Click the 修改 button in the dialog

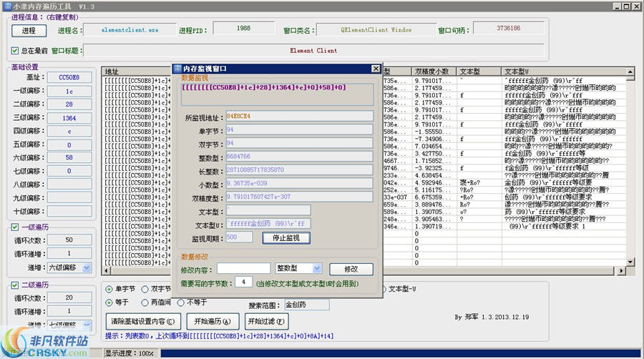(x=351, y=269)
